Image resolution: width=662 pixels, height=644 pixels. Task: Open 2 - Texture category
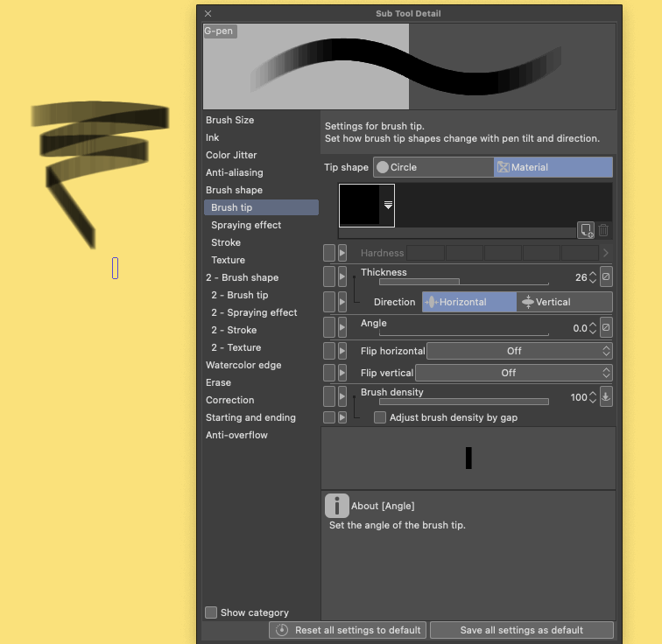[236, 347]
